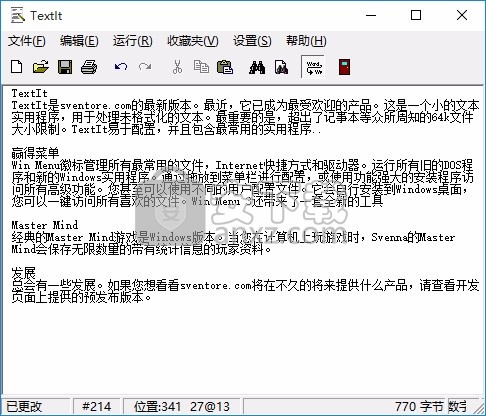Click the line beginning 大小限制。TextIt易于配置
The width and height of the screenshot is (486, 416).
[x=166, y=129]
